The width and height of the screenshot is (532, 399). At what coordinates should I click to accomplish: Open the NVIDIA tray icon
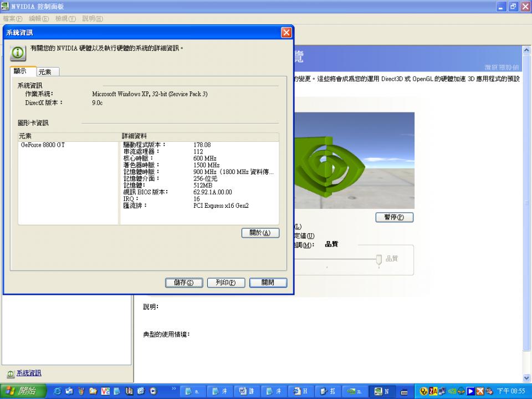click(x=452, y=392)
